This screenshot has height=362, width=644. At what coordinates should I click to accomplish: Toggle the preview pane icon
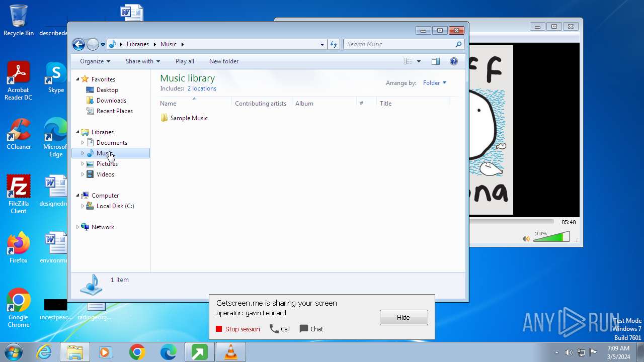coord(436,61)
